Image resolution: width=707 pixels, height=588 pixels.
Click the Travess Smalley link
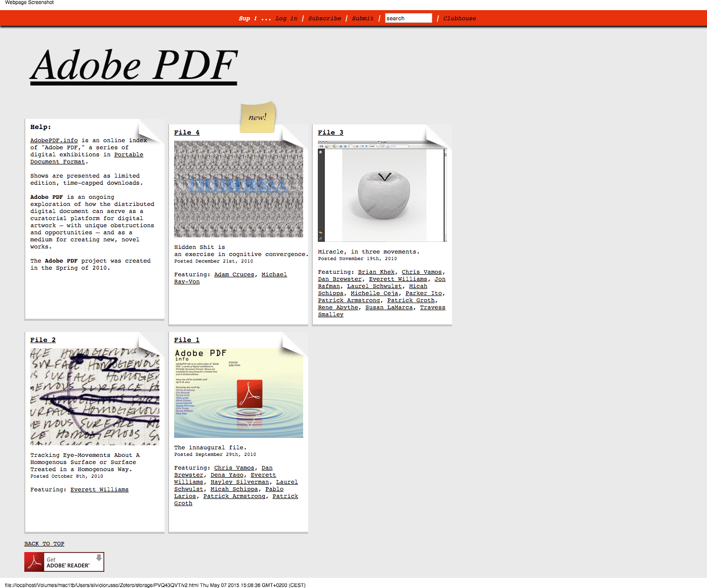[x=382, y=311]
